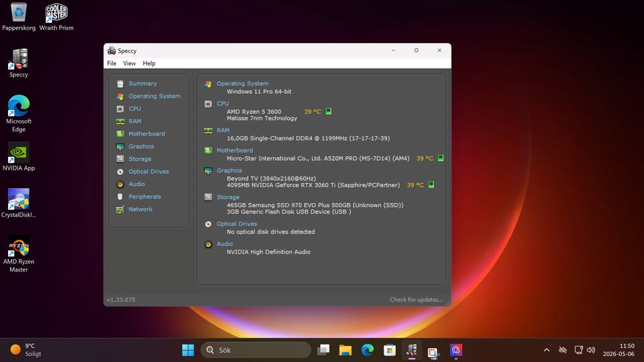Click the Storage icon in summary panel
The height and width of the screenshot is (362, 644).
tap(208, 197)
